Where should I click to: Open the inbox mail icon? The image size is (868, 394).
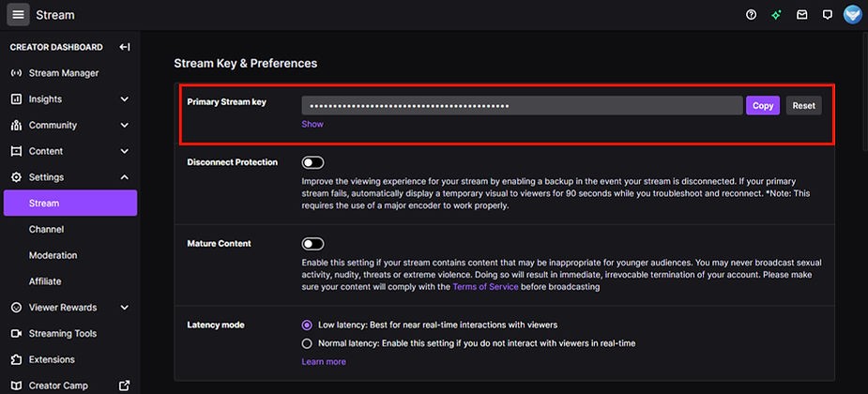[801, 15]
